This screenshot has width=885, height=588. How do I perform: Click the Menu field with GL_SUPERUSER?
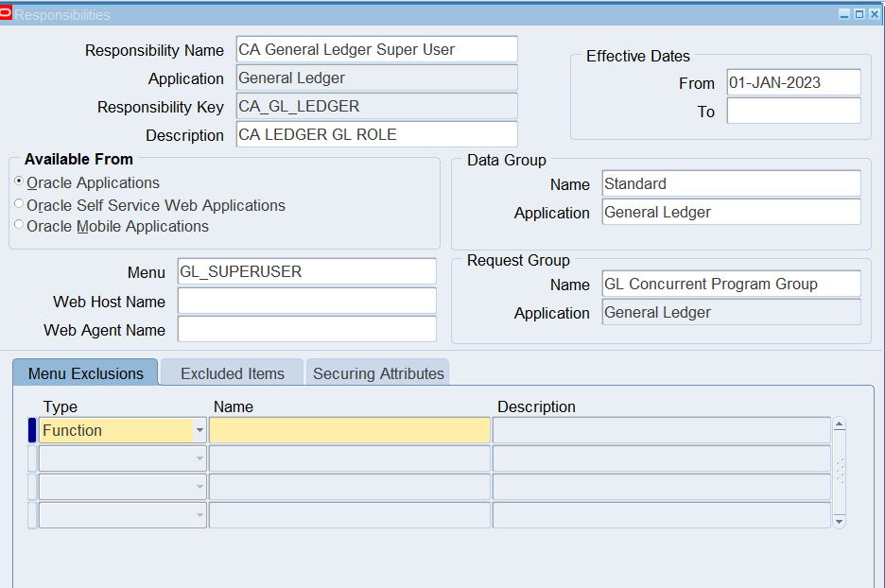(307, 271)
